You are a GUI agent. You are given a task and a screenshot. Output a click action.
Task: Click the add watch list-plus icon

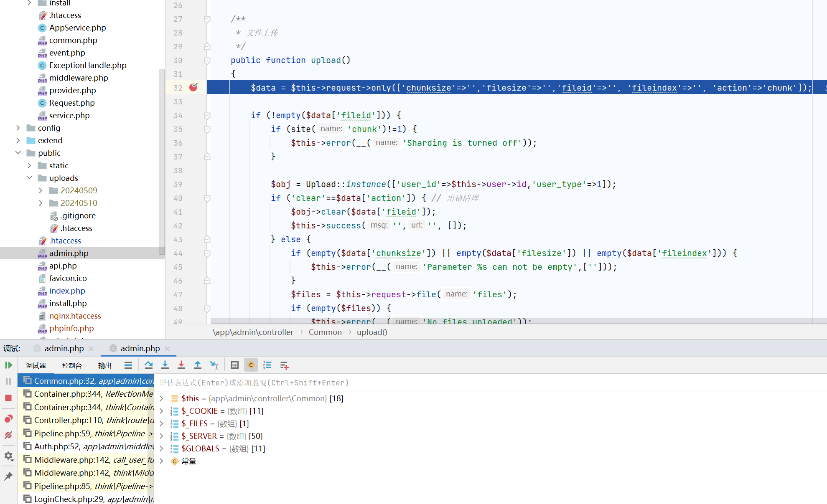pos(285,365)
